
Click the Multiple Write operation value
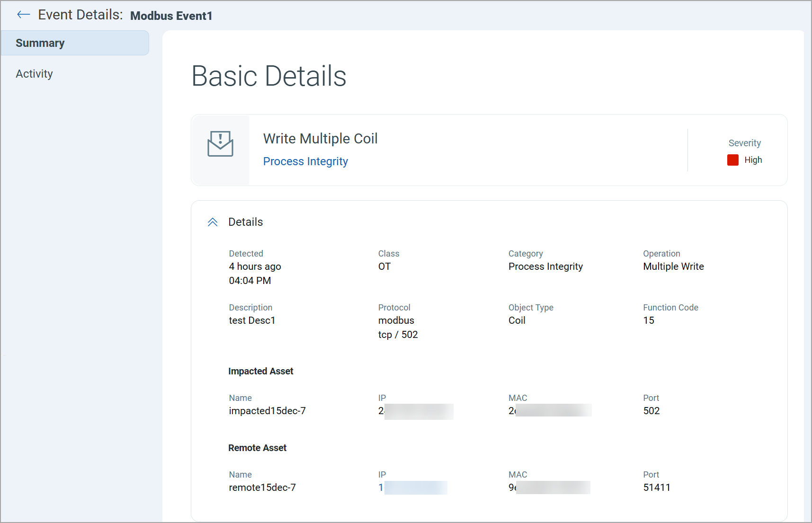pyautogui.click(x=673, y=266)
